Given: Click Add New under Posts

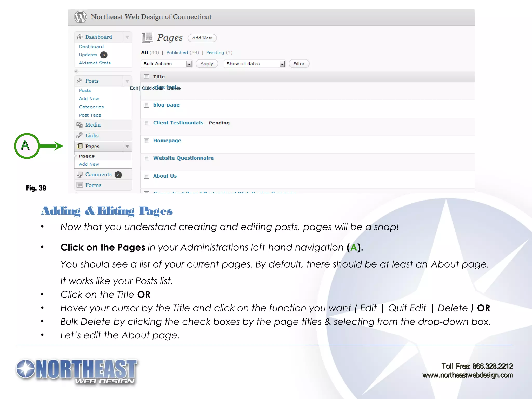Looking at the screenshot, I should (x=89, y=99).
